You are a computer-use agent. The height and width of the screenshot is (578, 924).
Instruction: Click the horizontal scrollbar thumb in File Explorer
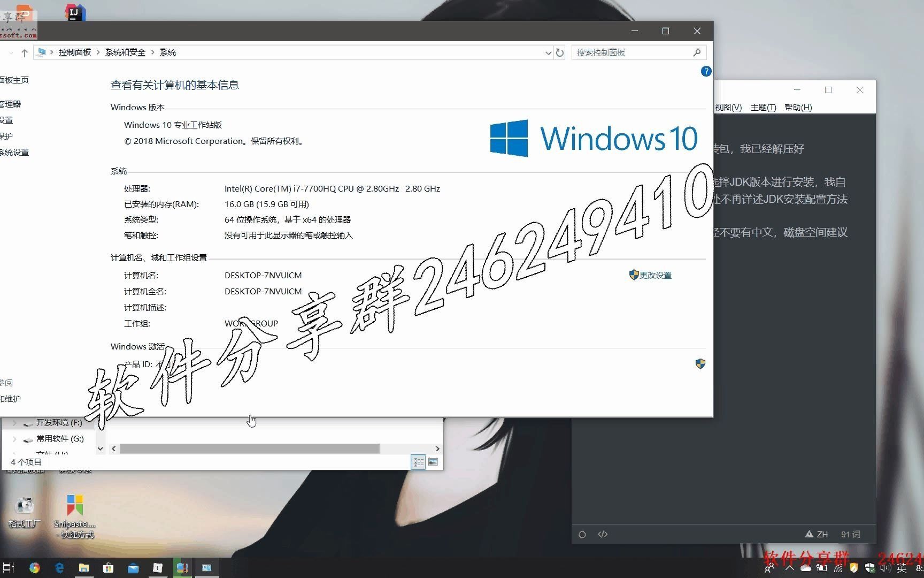[249, 448]
